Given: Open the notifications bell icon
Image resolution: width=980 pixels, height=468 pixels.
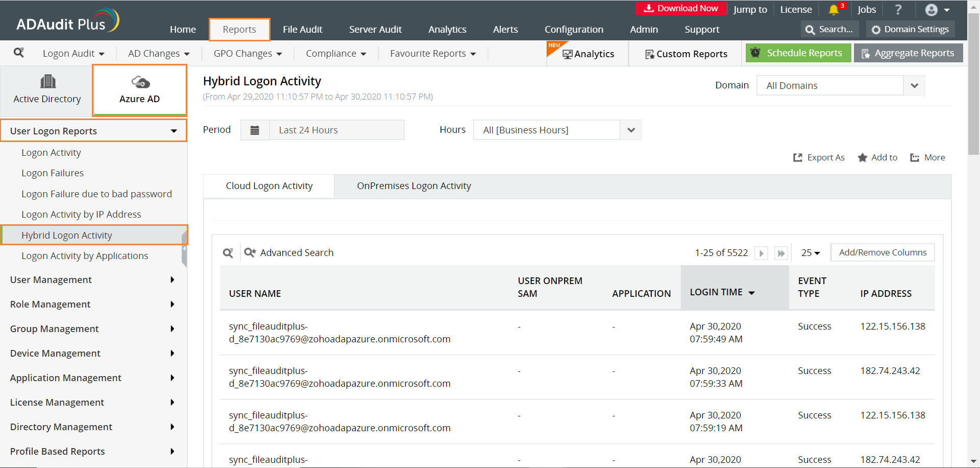Looking at the screenshot, I should (834, 10).
